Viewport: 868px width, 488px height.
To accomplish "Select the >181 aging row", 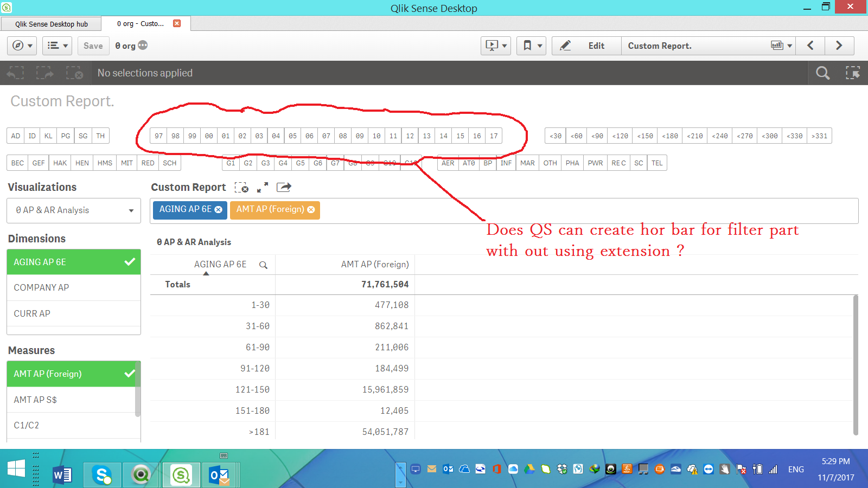I will tap(259, 432).
